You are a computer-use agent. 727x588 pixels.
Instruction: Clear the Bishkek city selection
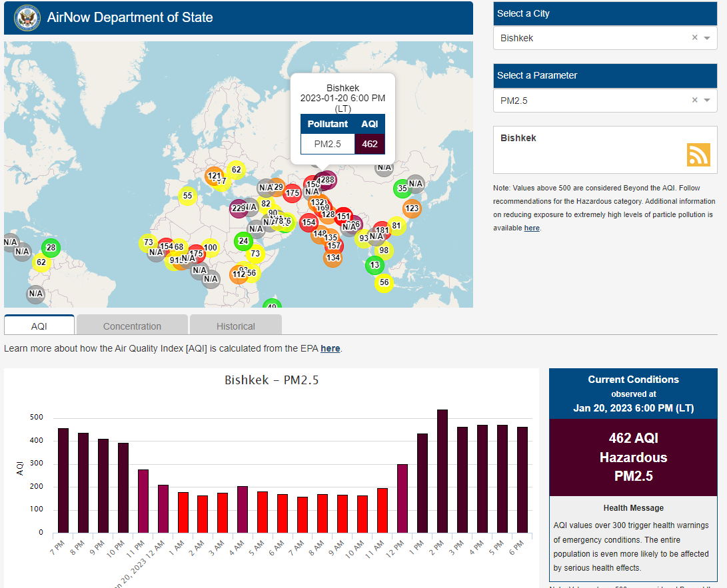pos(694,38)
